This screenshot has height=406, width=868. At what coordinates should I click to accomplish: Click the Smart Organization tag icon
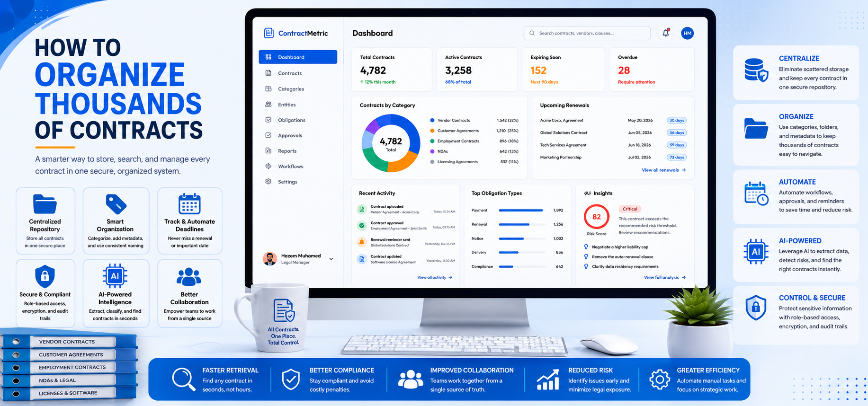(x=116, y=204)
